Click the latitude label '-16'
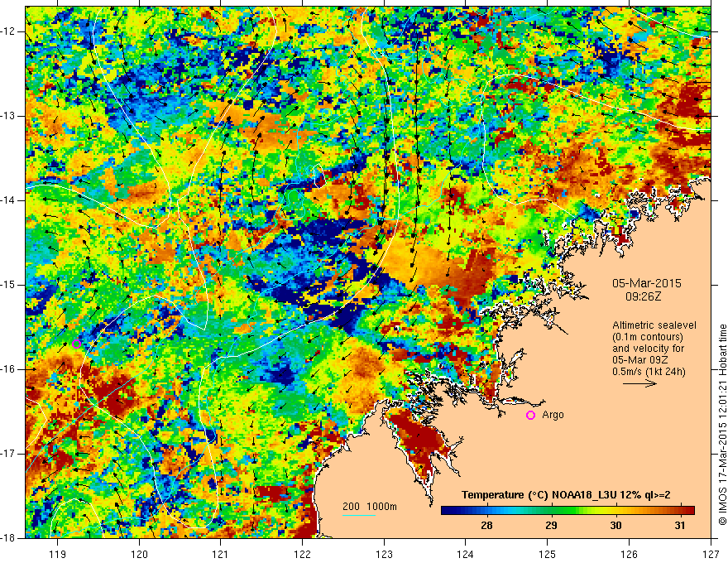The width and height of the screenshot is (728, 563). point(10,368)
